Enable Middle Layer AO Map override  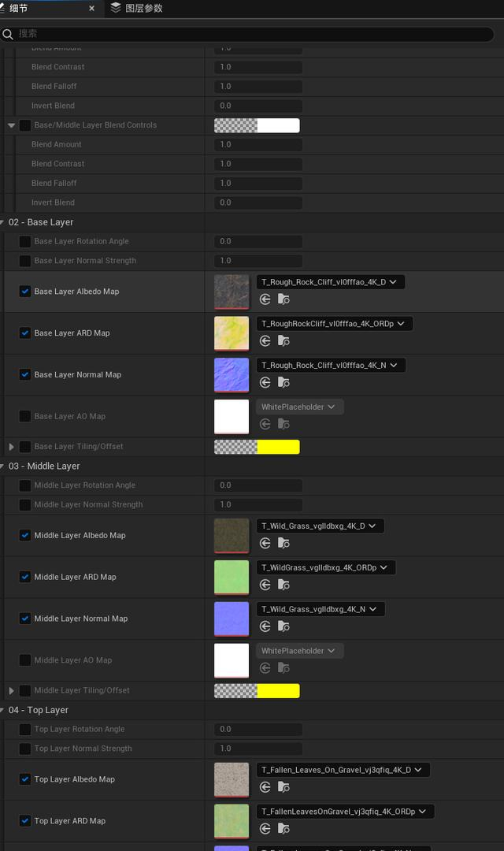point(25,660)
